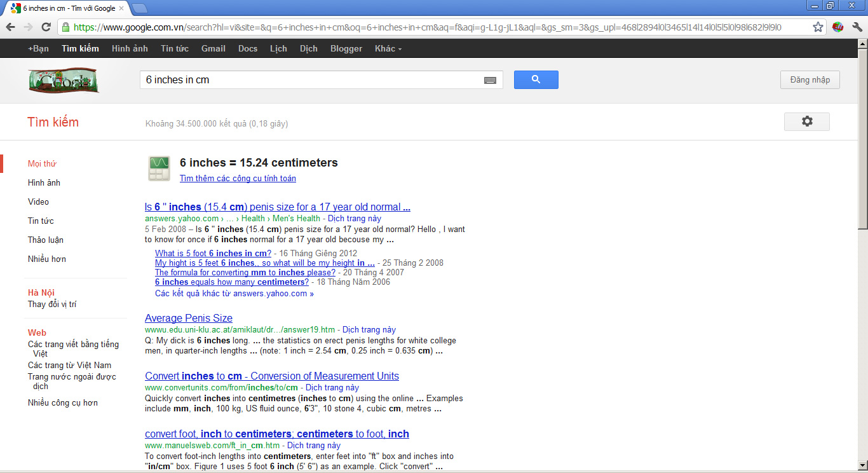Filter by Trang nước ngoài được dịch

pos(72,381)
